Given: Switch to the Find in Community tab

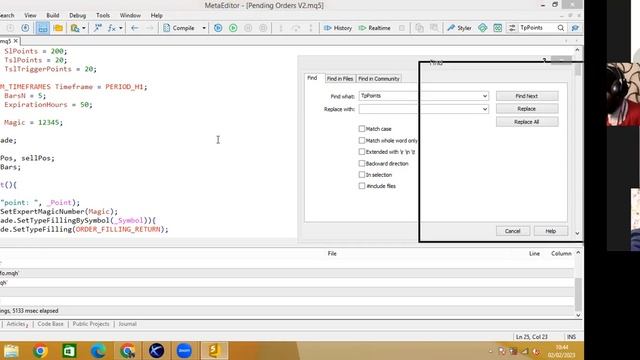Looking at the screenshot, I should click(x=379, y=79).
